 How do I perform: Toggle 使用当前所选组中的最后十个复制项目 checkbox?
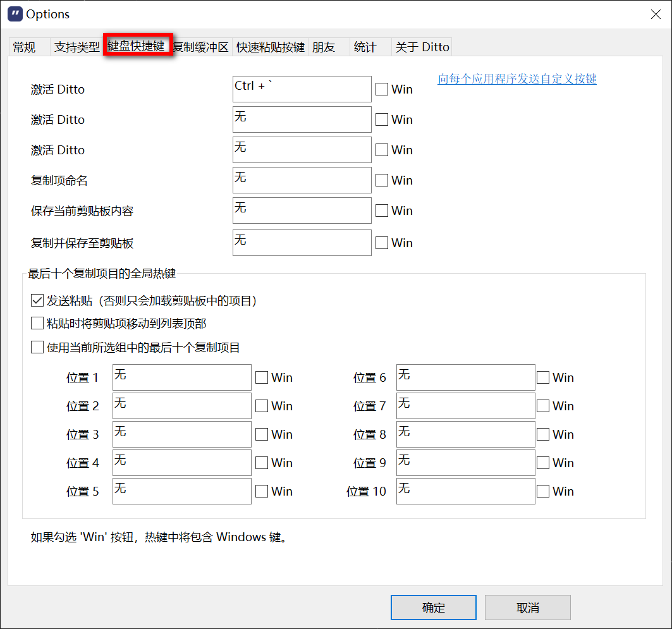pos(37,347)
